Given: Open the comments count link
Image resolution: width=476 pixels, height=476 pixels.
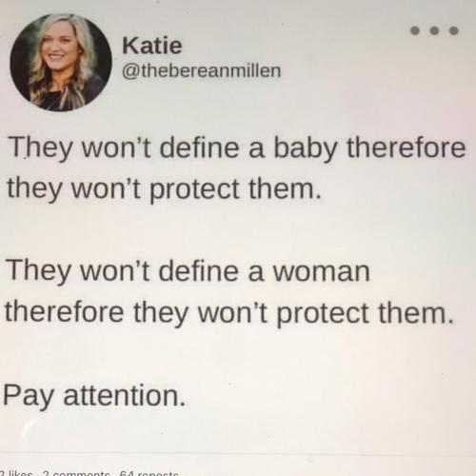Looking at the screenshot, I should (x=76, y=473).
